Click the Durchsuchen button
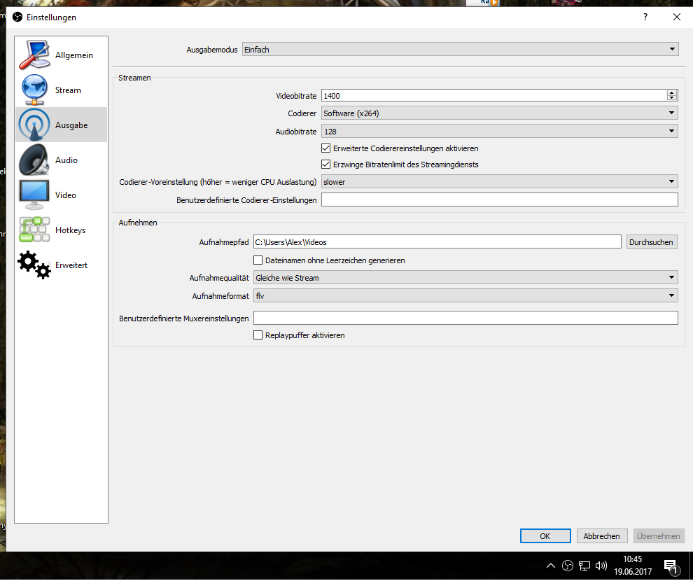Screen dimensions: 700x588 point(651,242)
